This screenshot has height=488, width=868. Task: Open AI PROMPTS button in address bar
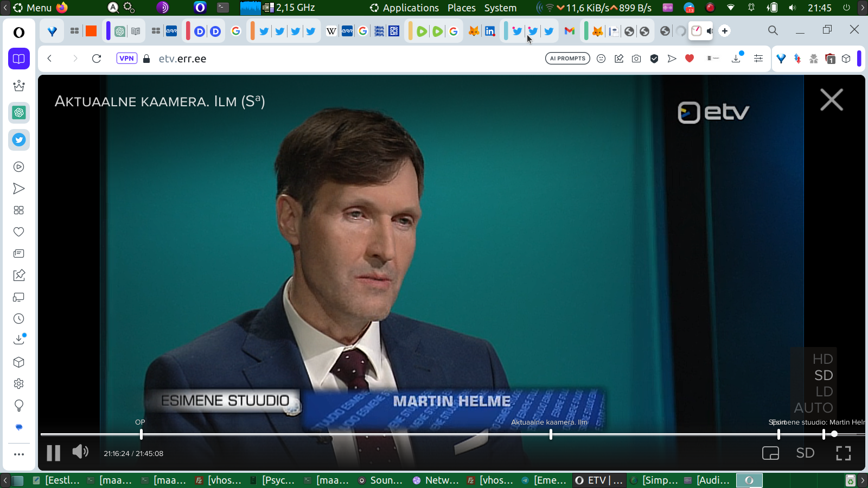567,59
